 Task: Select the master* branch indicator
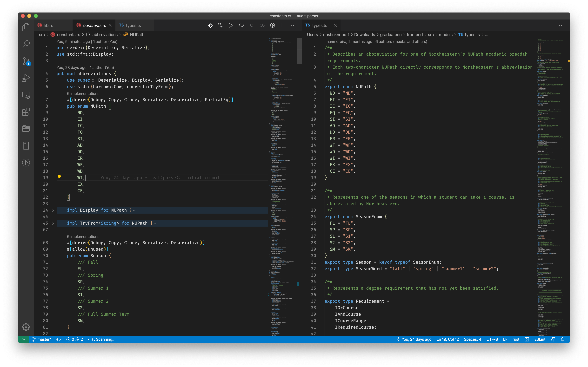(41, 339)
